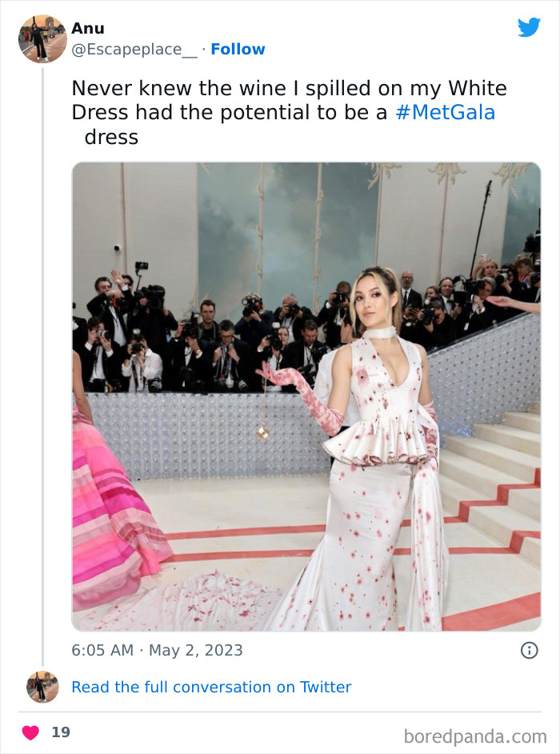
Task: Visit the boredpanda.com watermark
Action: (475, 736)
